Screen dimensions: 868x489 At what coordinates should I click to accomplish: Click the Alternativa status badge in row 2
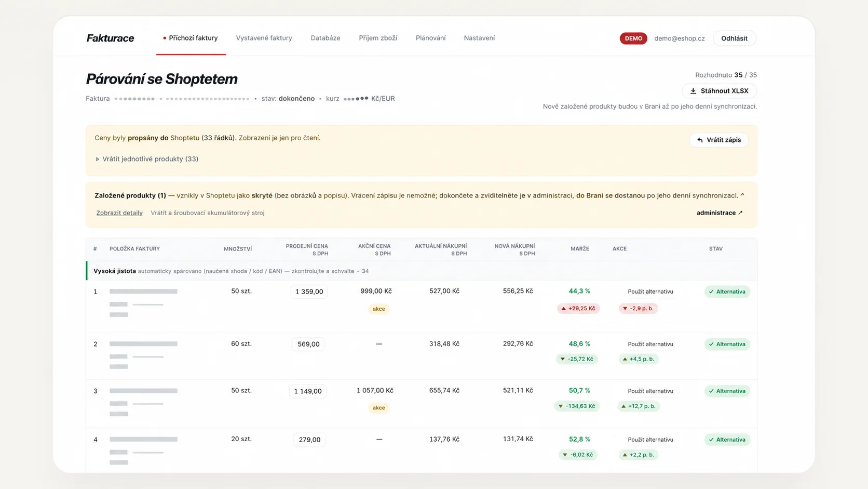pos(727,344)
